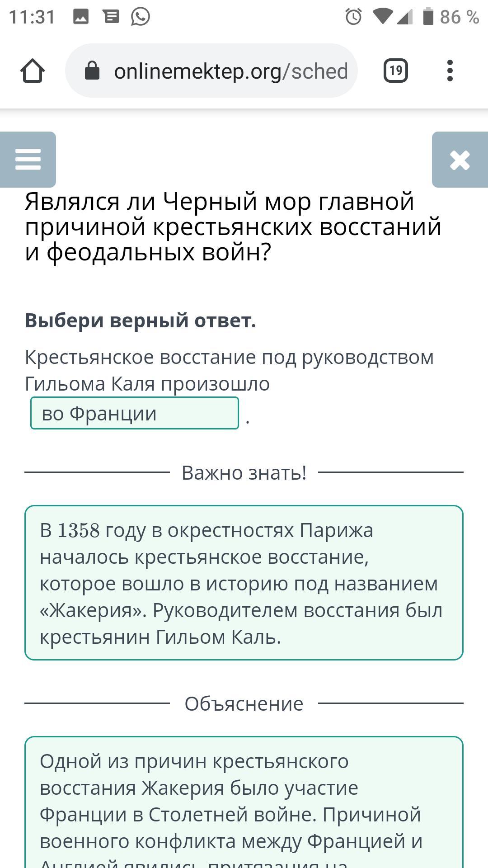Open the browser three-dot overflow menu
Screen dimensions: 488x868
coord(450,71)
